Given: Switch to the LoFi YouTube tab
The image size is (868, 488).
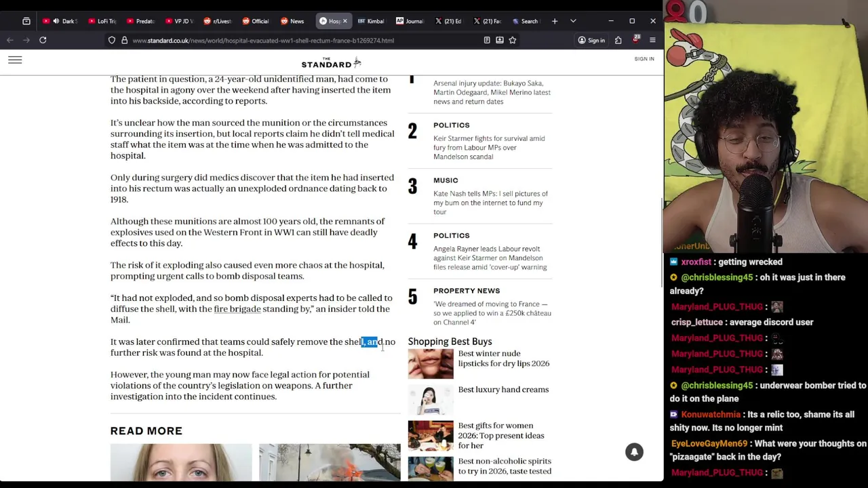Looking at the screenshot, I should [101, 21].
